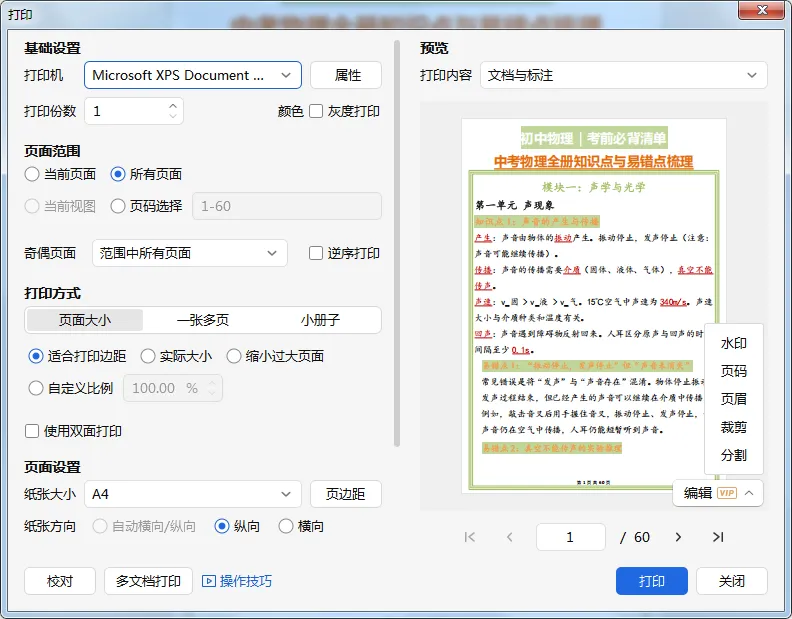Switch to 小册子 print mode tab
The height and width of the screenshot is (619, 792).
pos(320,320)
